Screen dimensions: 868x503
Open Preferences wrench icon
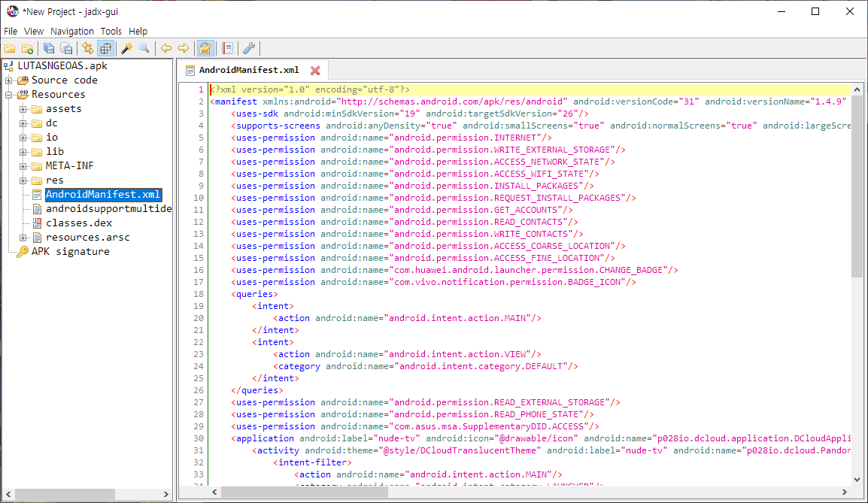249,49
